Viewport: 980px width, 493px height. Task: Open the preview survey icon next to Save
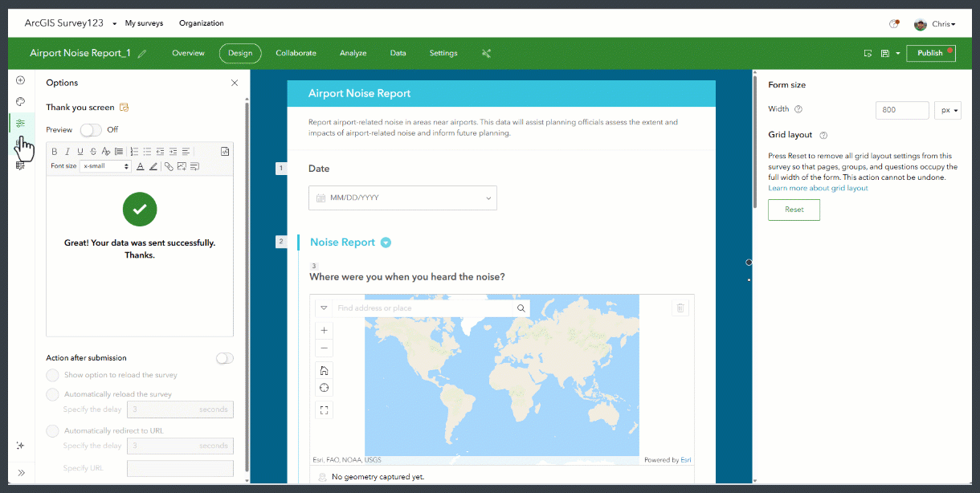(867, 53)
